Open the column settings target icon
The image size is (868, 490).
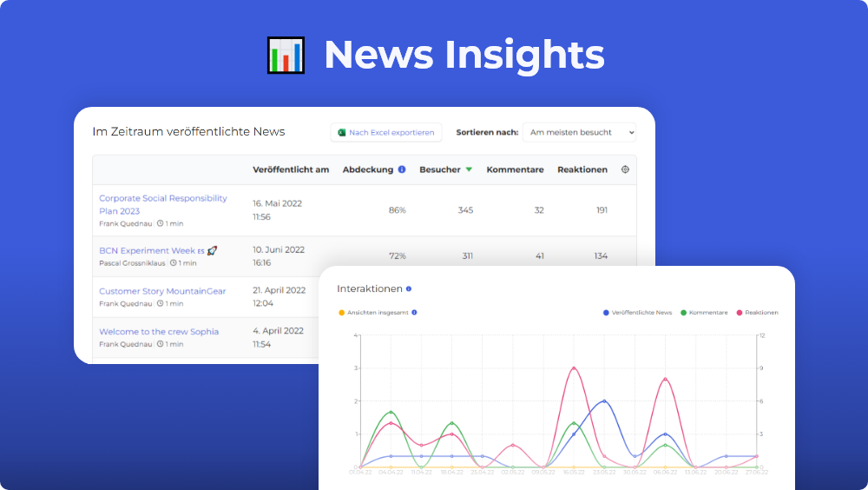click(x=625, y=169)
